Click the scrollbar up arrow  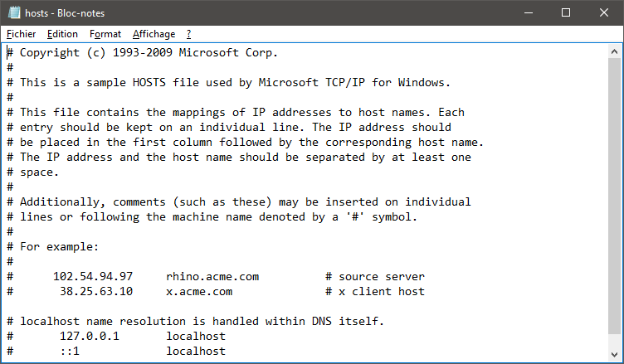tap(614, 51)
